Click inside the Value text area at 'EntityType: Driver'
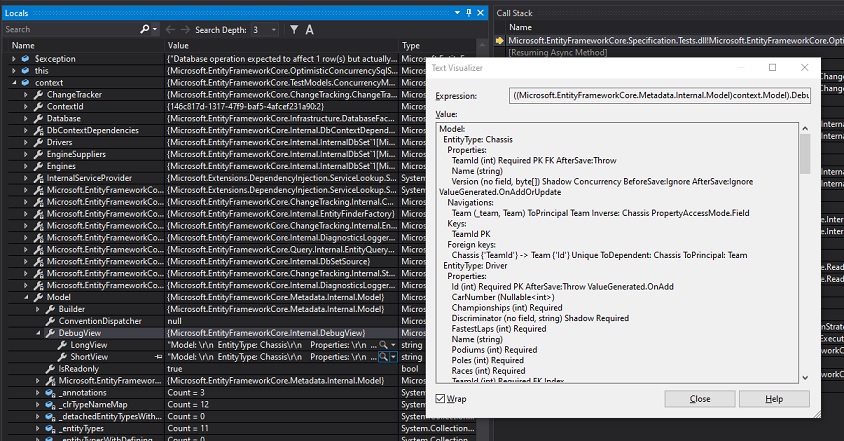Image resolution: width=844 pixels, height=441 pixels. pos(475,265)
